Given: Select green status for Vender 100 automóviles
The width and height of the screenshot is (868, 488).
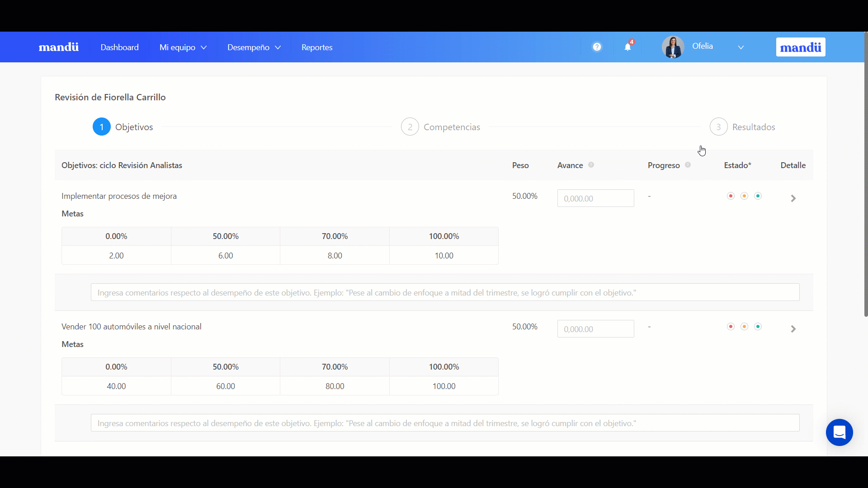Looking at the screenshot, I should tap(758, 326).
